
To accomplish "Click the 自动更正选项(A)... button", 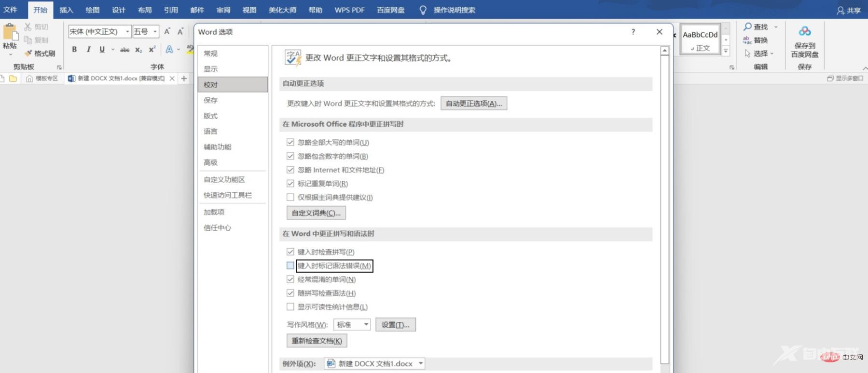I will coord(473,104).
